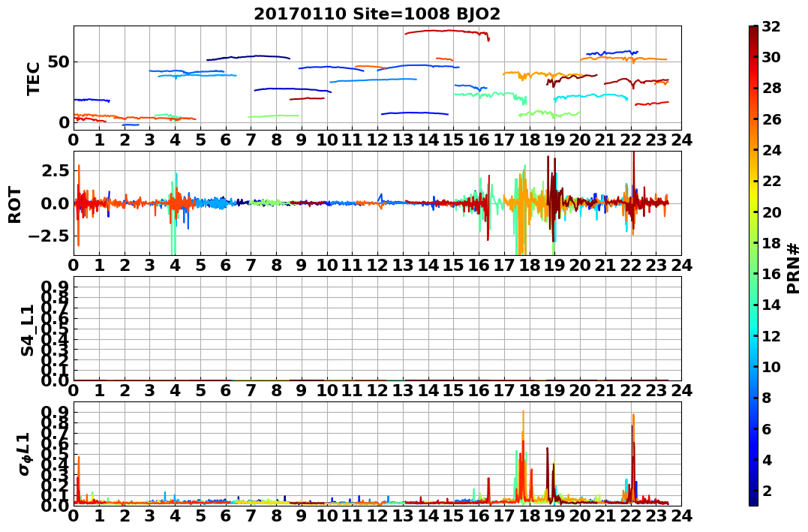The image size is (808, 532).
Task: Click colorbar tick label 28
Action: pyautogui.click(x=771, y=88)
